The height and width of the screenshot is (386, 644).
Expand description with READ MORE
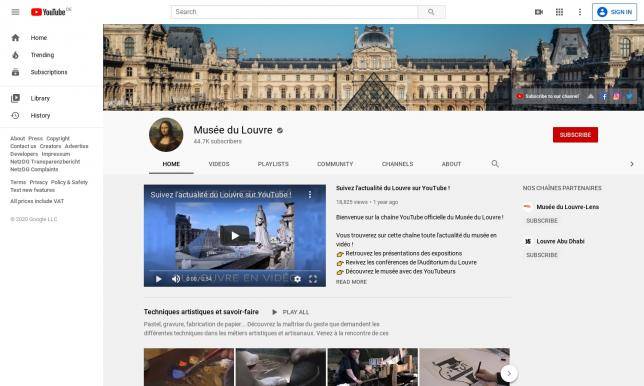(x=351, y=282)
